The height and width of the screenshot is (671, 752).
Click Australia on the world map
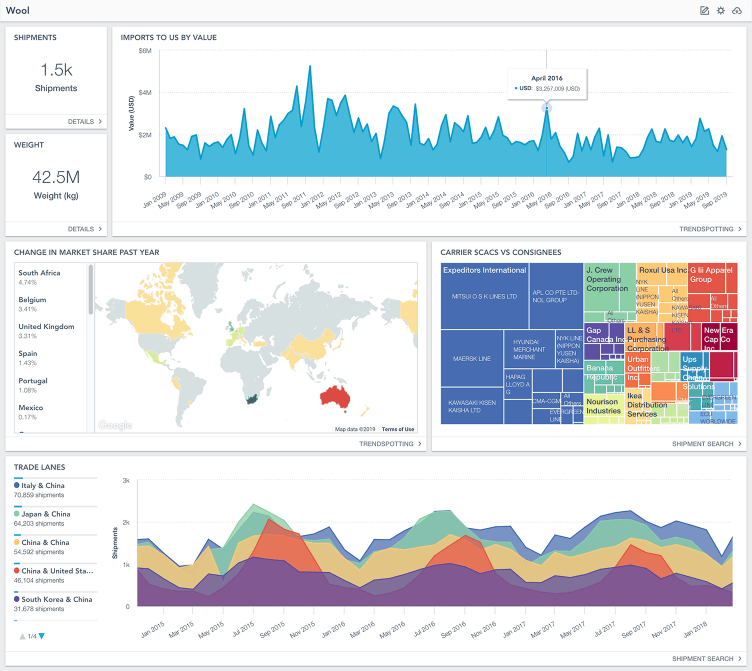[x=334, y=397]
